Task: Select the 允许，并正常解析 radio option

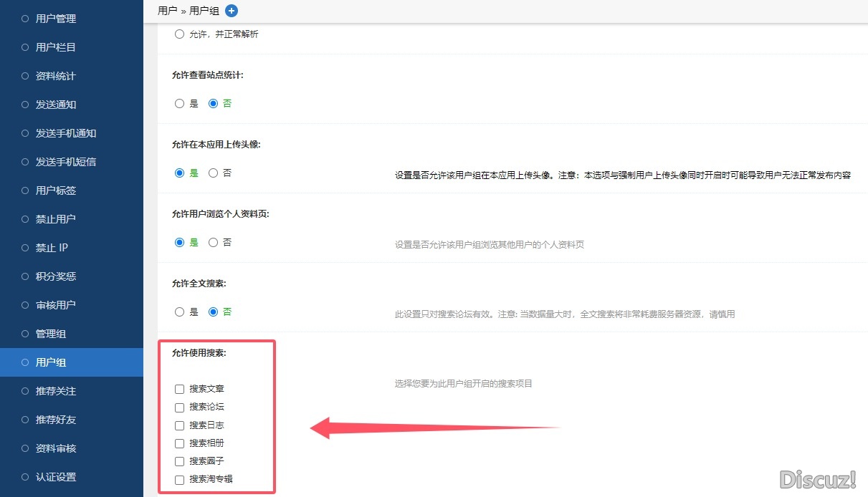Action: tap(180, 34)
